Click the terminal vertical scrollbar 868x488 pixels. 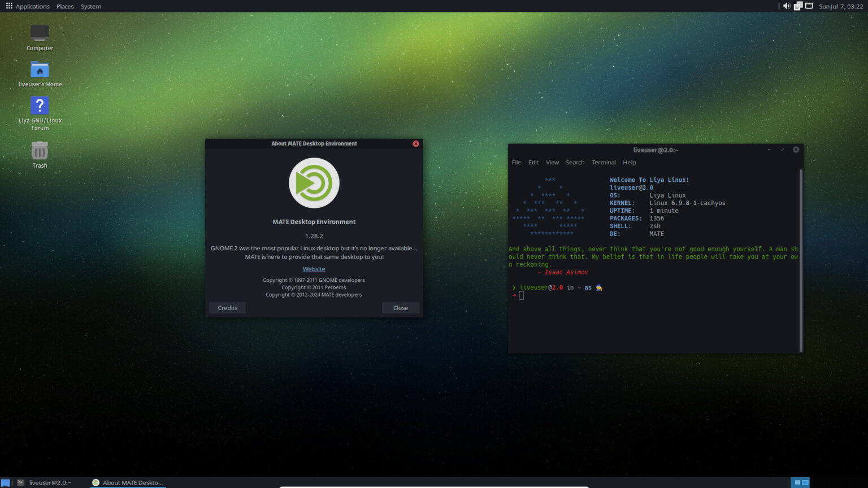(x=801, y=260)
